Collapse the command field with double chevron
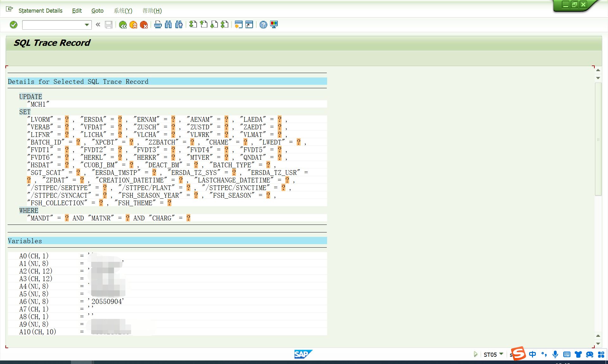 pyautogui.click(x=98, y=24)
